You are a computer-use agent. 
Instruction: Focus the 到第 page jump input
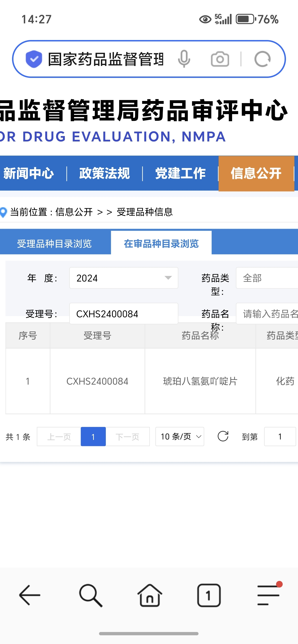coord(280,436)
